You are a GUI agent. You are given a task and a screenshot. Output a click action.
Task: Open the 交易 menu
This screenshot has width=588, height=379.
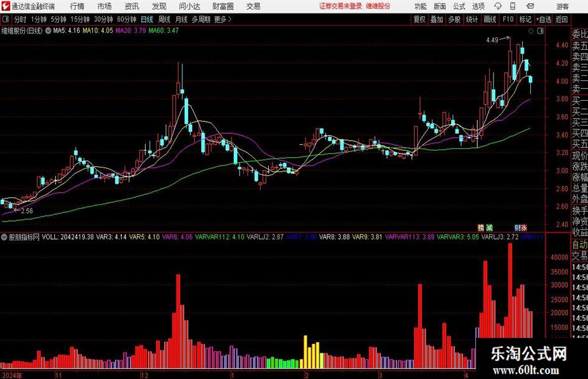[253, 6]
